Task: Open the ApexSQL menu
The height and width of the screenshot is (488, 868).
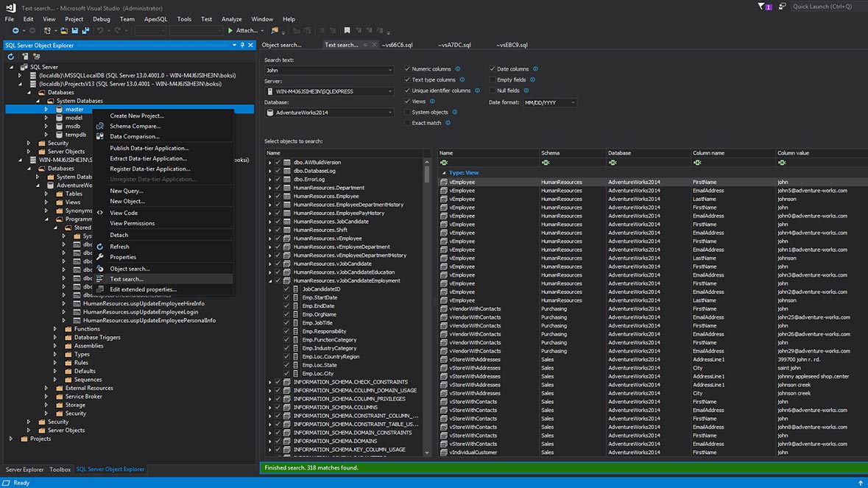Action: pyautogui.click(x=155, y=19)
